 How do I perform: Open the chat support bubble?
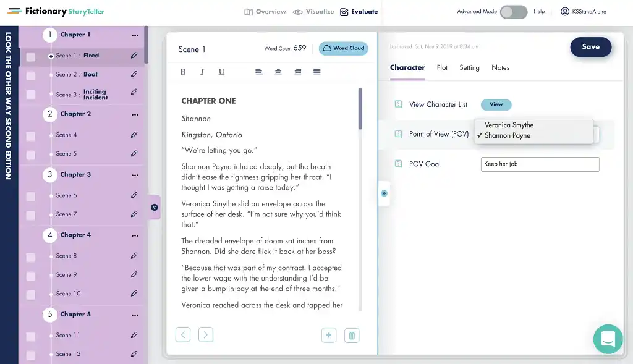point(607,339)
